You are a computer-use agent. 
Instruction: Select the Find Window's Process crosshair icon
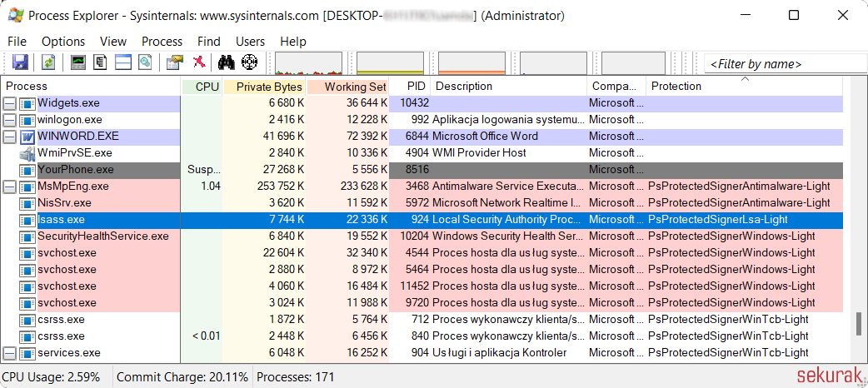pos(250,62)
